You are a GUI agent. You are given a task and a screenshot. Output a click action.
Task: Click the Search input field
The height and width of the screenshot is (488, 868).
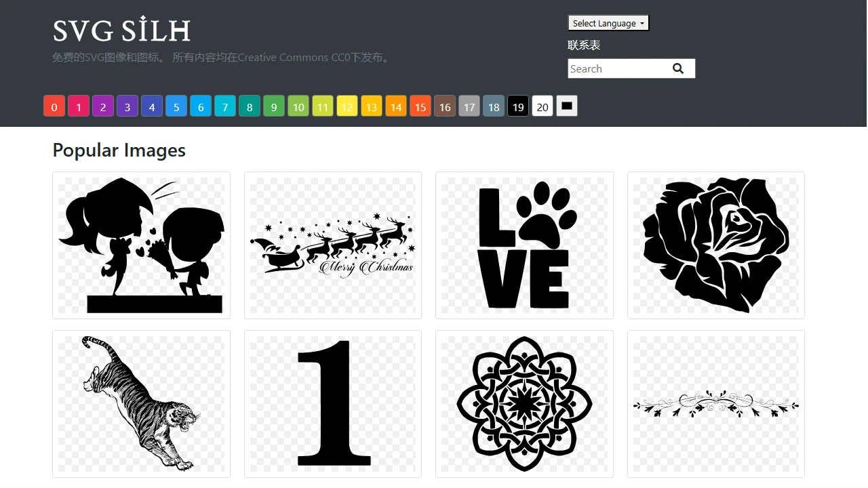point(616,68)
